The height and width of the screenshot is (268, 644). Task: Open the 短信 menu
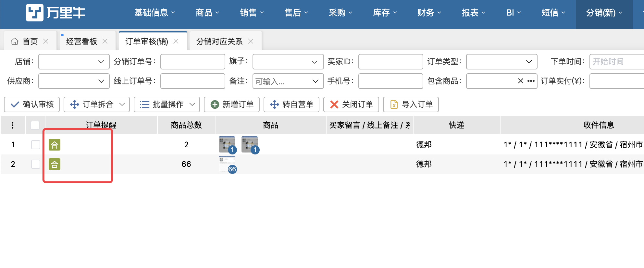(553, 13)
